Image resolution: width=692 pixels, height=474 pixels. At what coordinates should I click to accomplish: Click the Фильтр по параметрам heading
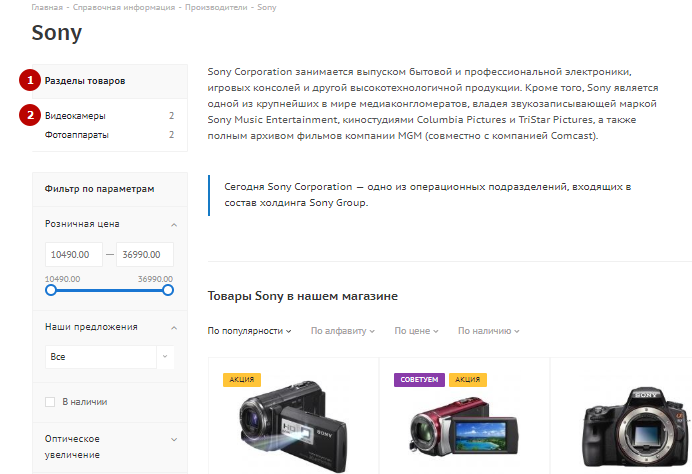point(99,189)
